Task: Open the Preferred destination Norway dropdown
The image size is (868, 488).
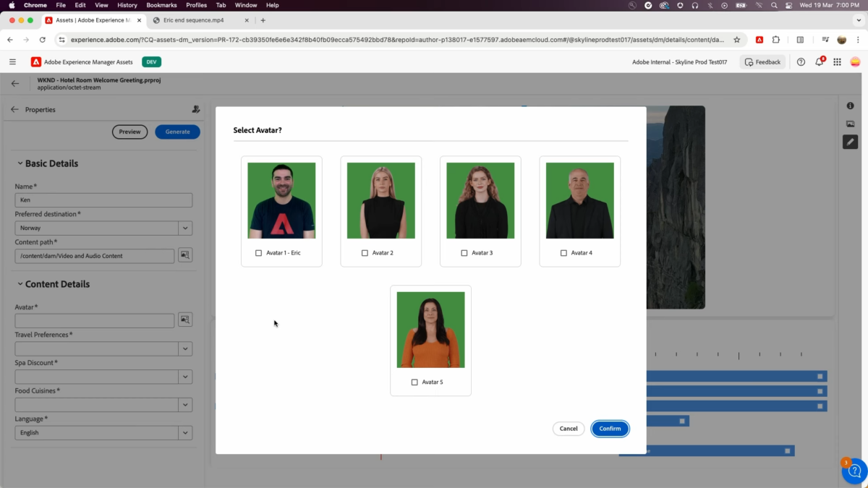Action: [x=185, y=228]
